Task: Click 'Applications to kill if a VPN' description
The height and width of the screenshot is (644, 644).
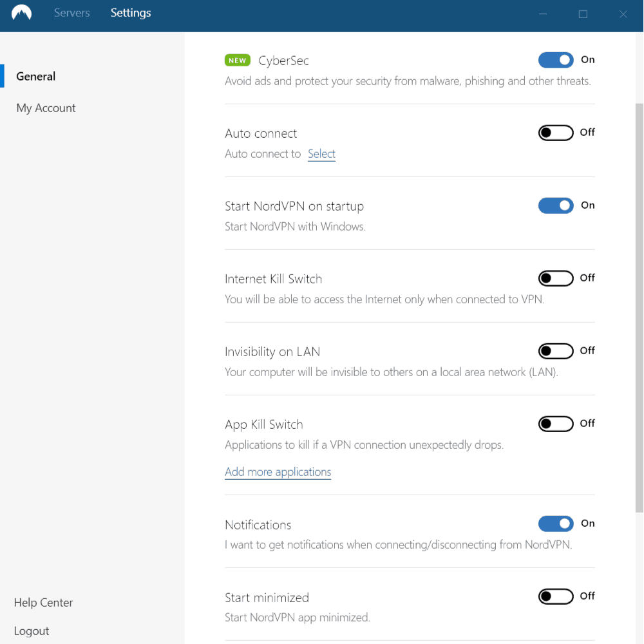Action: pyautogui.click(x=364, y=445)
